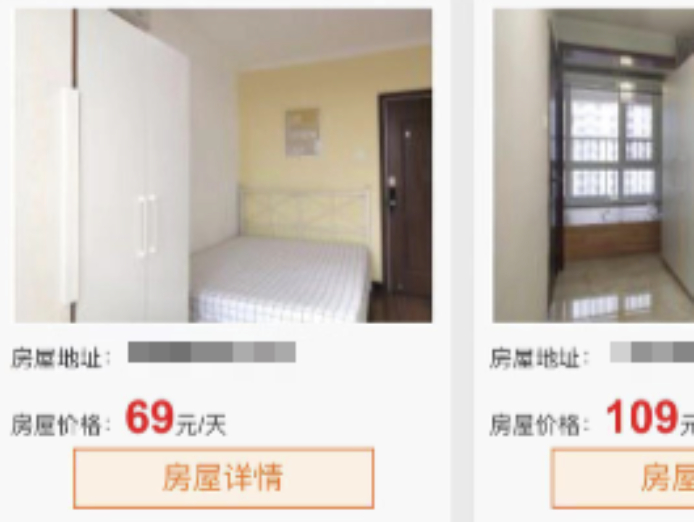Screen dimensions: 694x522
Task: View bedroom photo with yellow wall
Action: [x=224, y=166]
